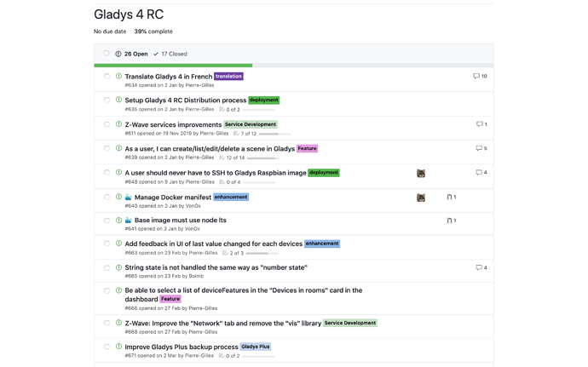588x367 pixels.
Task: Click open status icon next to Manage Docker manifest
Action: pyautogui.click(x=118, y=197)
